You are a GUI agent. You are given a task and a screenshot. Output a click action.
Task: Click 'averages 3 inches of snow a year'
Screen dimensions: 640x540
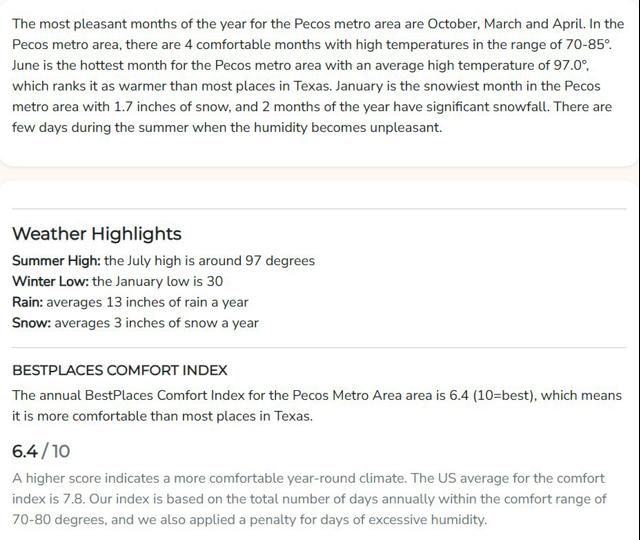tap(156, 323)
